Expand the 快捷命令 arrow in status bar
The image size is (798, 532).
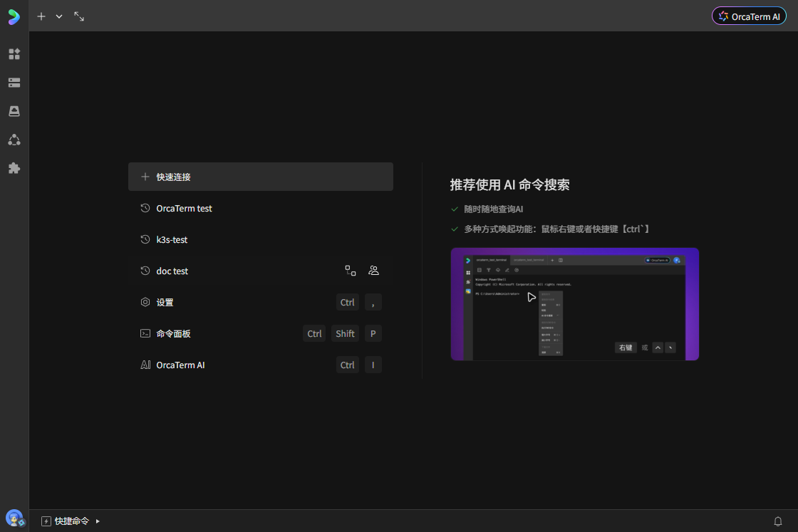click(x=98, y=521)
